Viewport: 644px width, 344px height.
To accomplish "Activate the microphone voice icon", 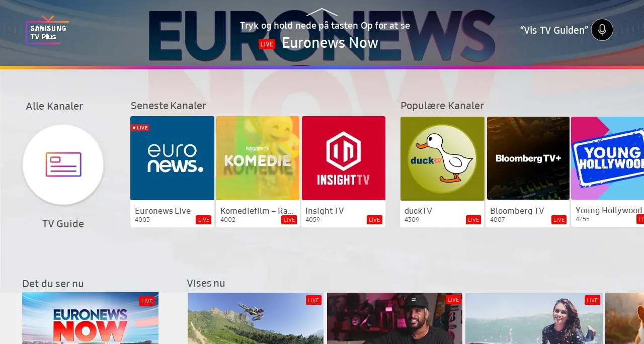I will (x=602, y=30).
